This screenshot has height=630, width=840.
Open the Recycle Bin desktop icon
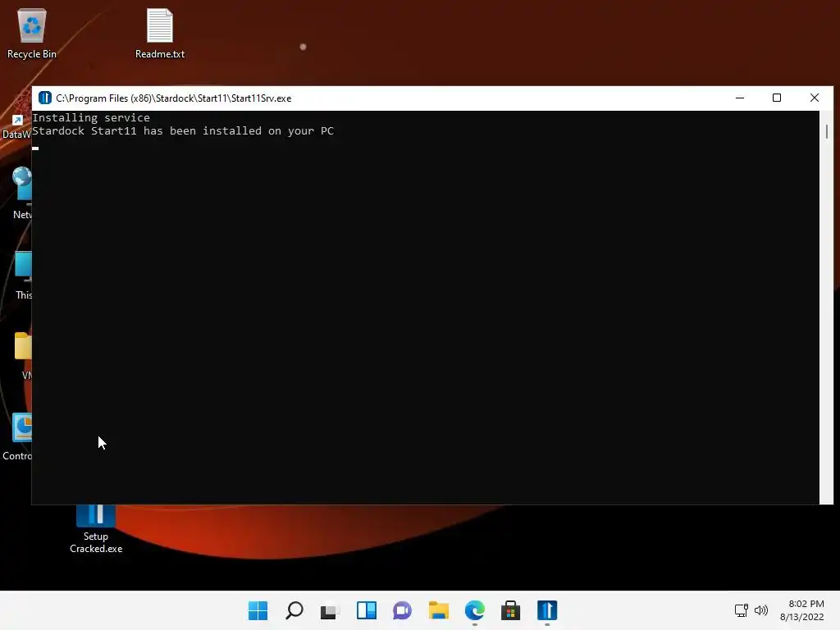32,33
